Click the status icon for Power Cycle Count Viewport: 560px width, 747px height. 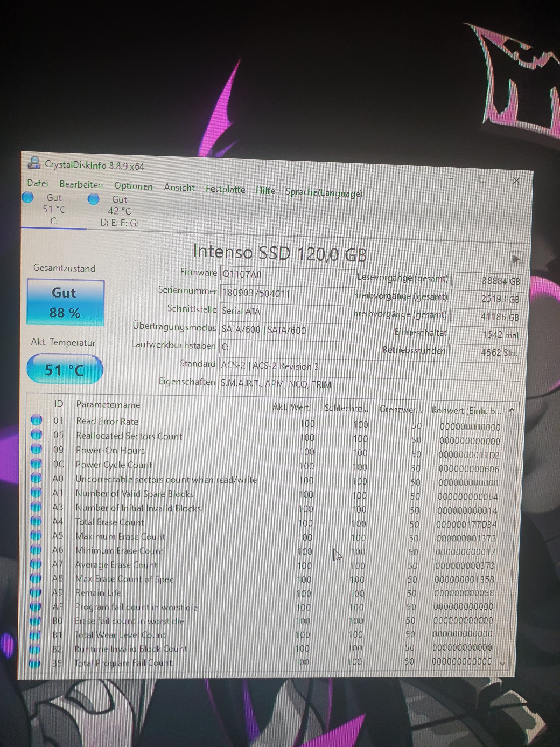click(x=36, y=463)
